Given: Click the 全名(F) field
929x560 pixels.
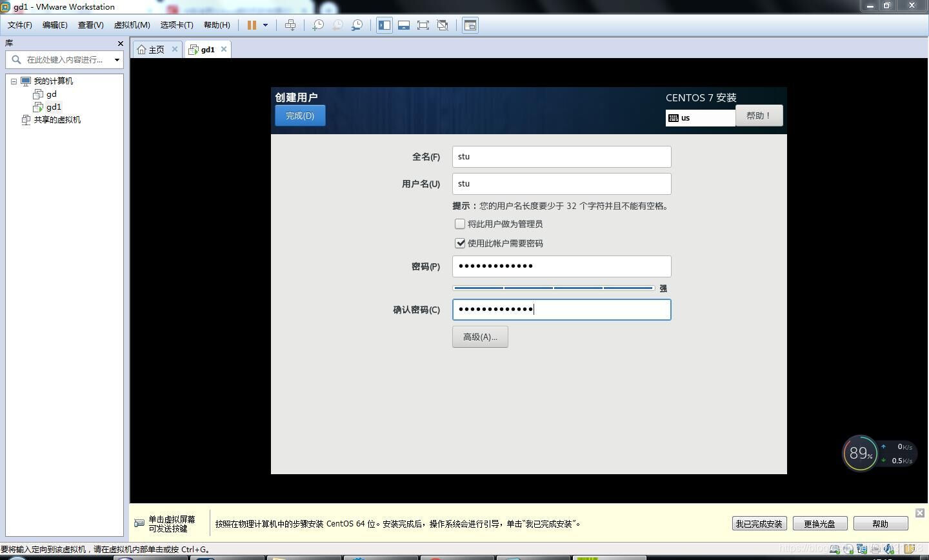Looking at the screenshot, I should (x=561, y=157).
